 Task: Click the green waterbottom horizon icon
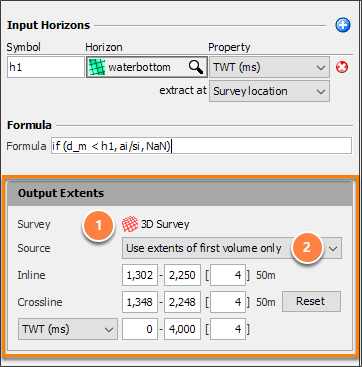click(97, 67)
